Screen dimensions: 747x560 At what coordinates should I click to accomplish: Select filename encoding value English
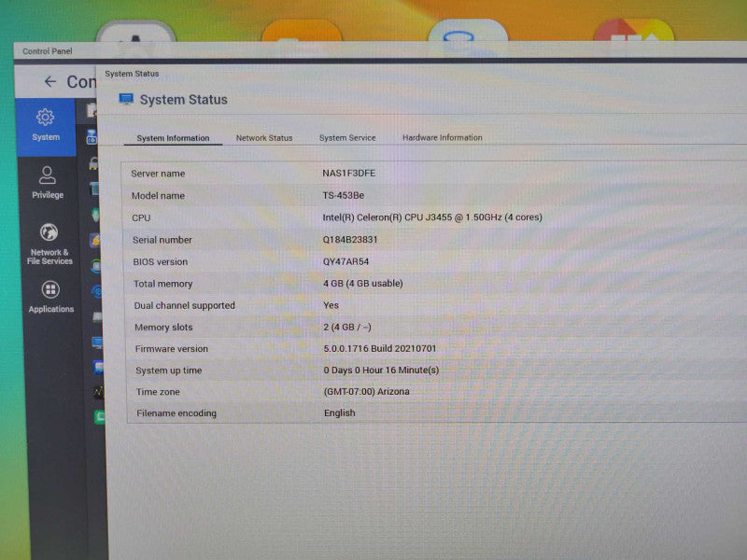340,413
